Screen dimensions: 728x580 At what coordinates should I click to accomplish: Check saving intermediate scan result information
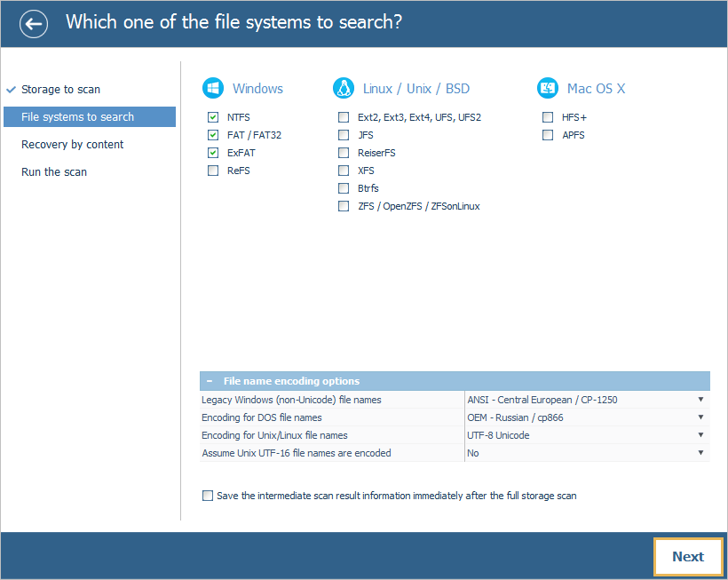208,496
